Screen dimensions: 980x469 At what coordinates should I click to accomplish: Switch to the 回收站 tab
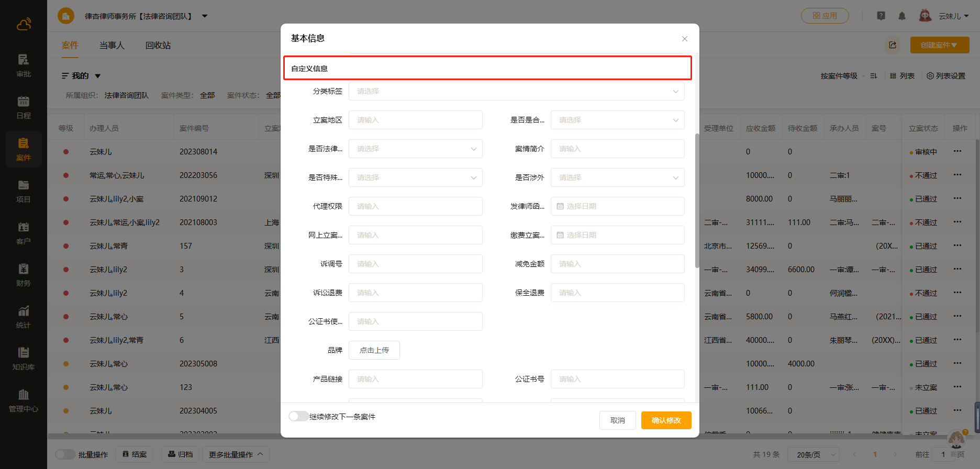[158, 46]
